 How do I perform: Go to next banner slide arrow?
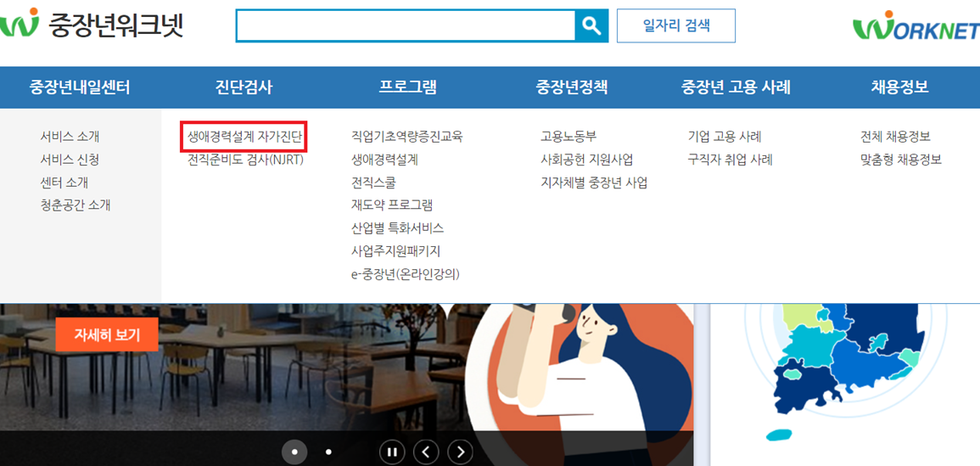pyautogui.click(x=462, y=452)
